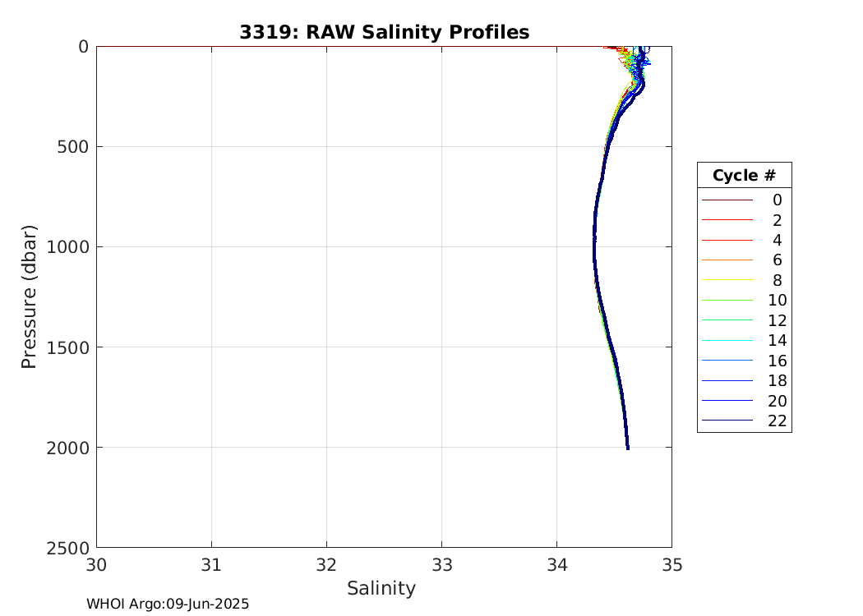Screen dimensions: 863x616
Task: Select legend entry for cycle 10
Action: (x=744, y=301)
